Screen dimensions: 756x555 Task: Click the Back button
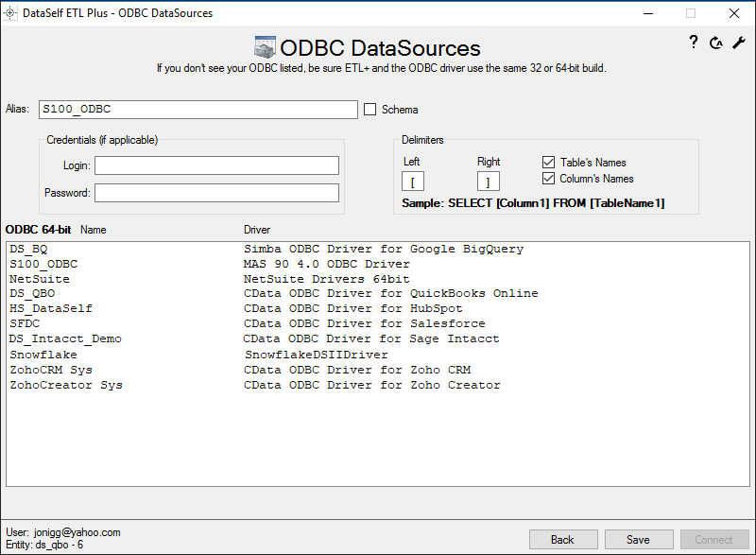coord(562,539)
